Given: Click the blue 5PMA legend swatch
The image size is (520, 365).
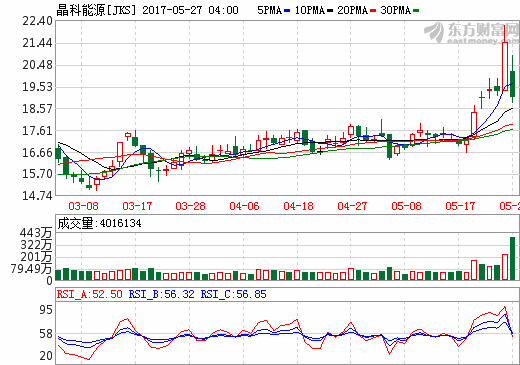Looking at the screenshot, I should 287,11.
